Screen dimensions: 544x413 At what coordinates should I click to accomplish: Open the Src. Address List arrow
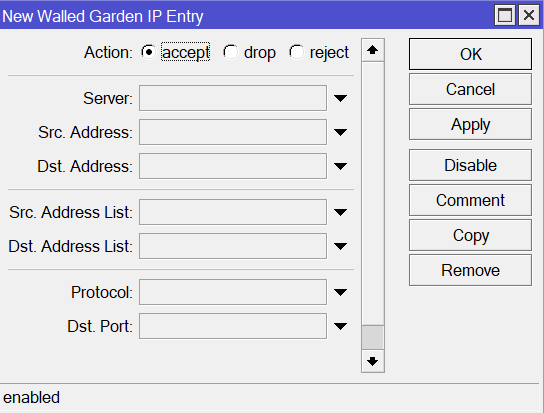tap(340, 212)
